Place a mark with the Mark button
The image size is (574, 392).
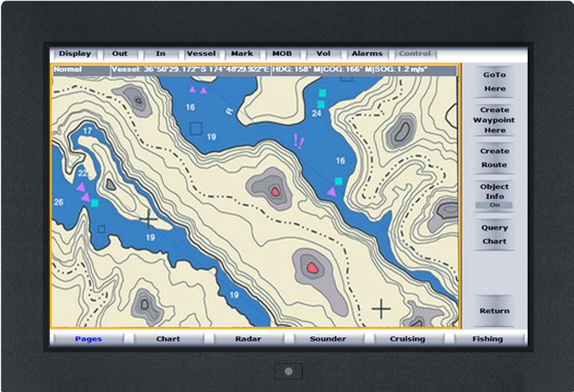pyautogui.click(x=242, y=54)
